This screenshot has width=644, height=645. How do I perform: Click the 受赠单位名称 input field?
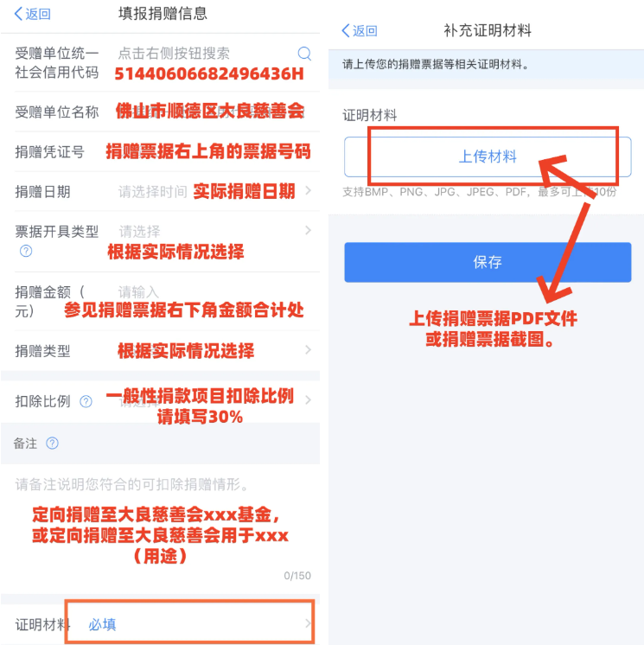[210, 112]
